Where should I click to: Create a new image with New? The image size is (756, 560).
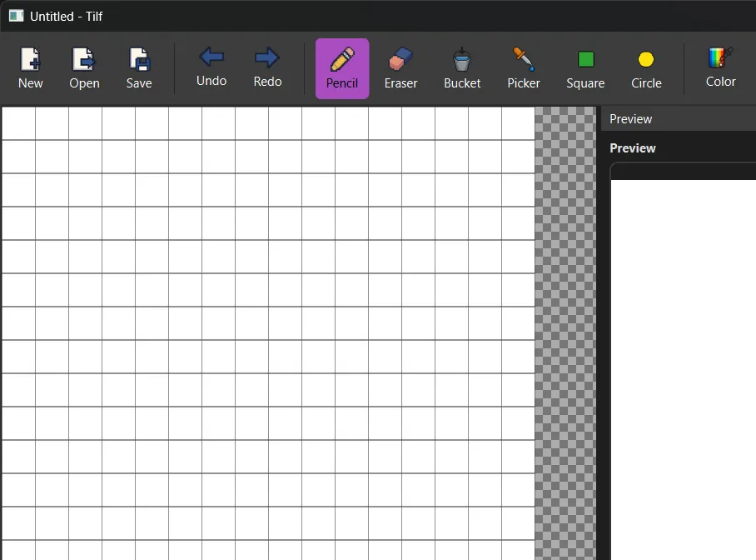point(31,68)
